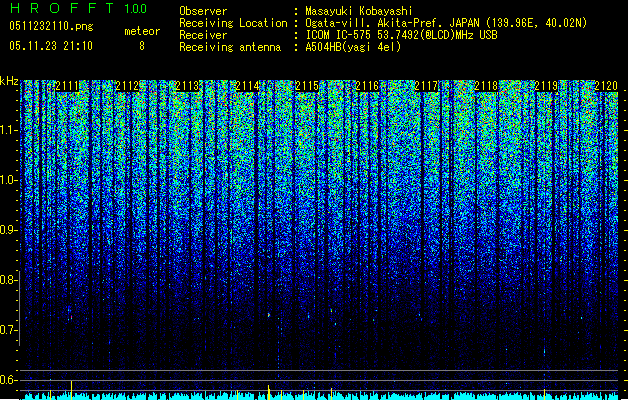
Task: Click time marker 2118 on spectrogram
Action: point(486,86)
